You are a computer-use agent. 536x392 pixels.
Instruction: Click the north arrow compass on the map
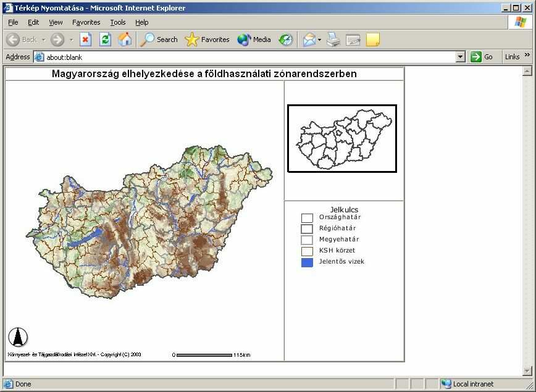[x=18, y=337]
